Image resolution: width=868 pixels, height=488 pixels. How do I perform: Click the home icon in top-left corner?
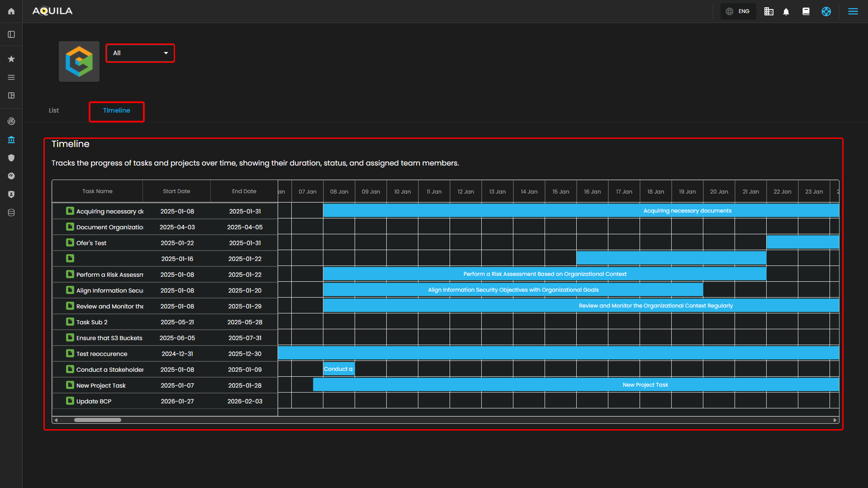point(11,11)
